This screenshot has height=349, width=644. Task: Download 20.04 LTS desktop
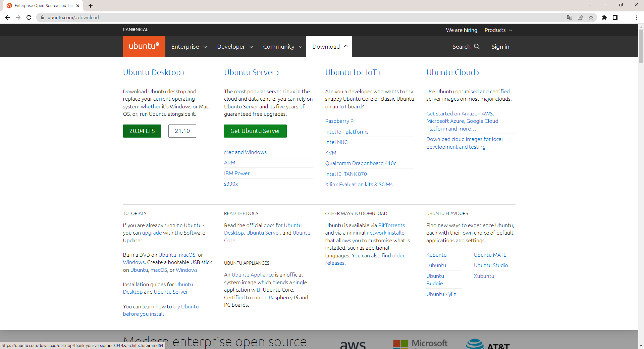point(142,131)
